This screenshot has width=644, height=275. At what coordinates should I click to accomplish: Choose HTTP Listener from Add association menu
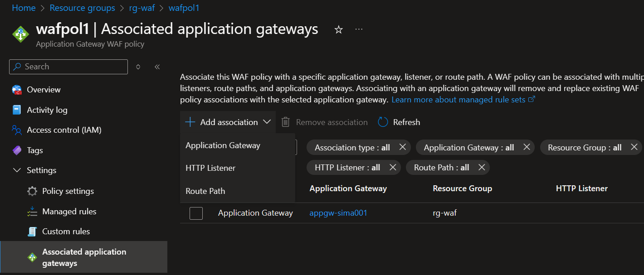point(238,168)
